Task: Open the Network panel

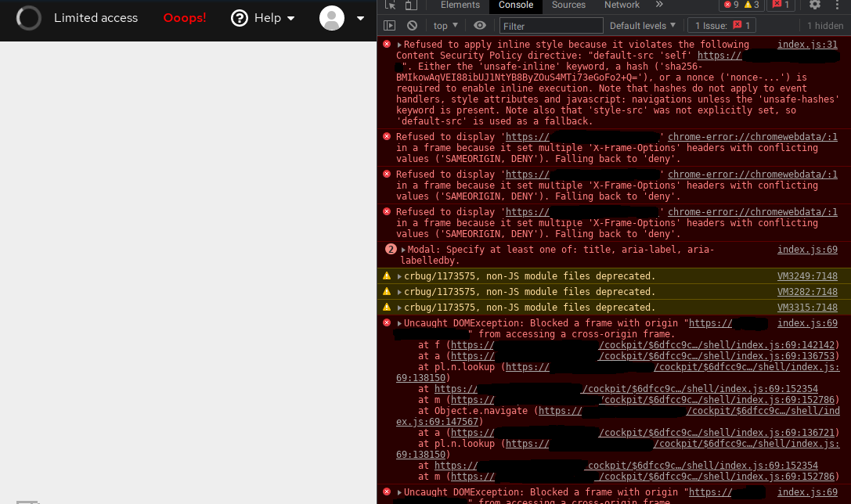Action: pos(622,5)
